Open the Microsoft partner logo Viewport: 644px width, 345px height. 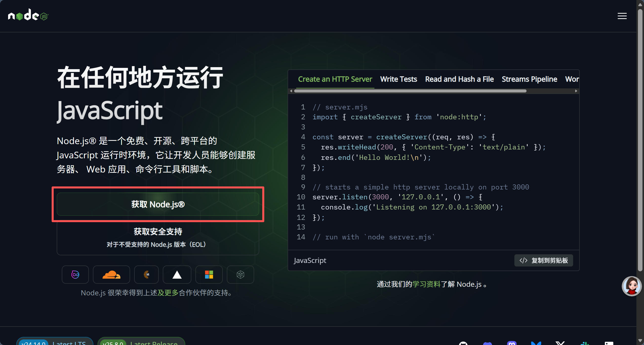(x=209, y=275)
